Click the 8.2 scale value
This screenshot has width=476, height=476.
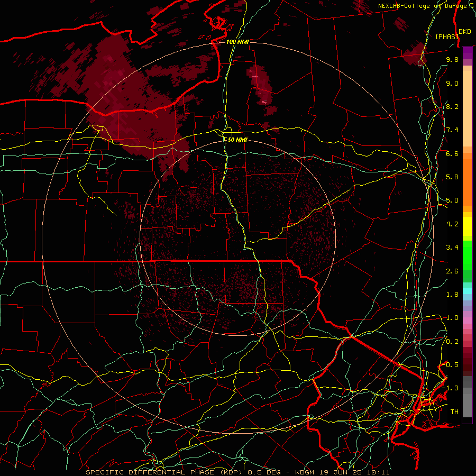[x=452, y=106]
